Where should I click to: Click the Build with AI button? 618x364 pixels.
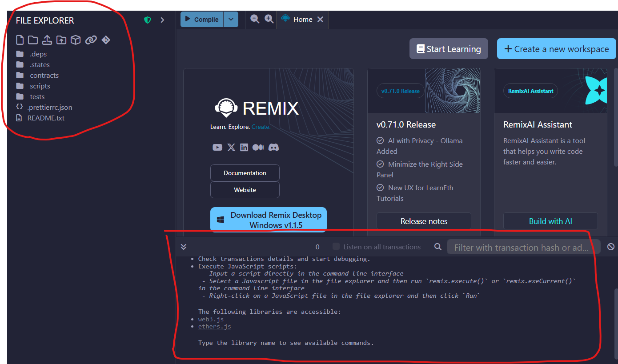(x=550, y=221)
